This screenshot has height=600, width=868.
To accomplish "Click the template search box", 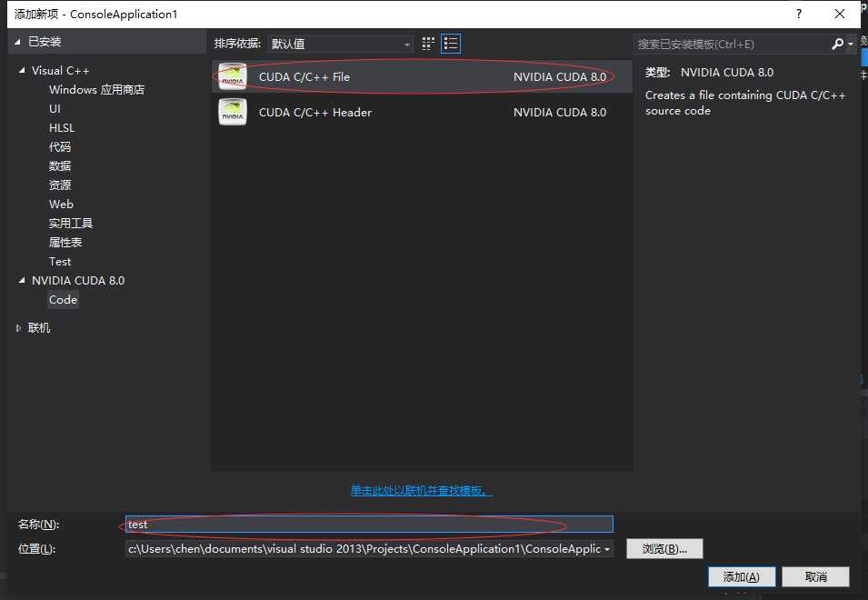I will (x=732, y=44).
